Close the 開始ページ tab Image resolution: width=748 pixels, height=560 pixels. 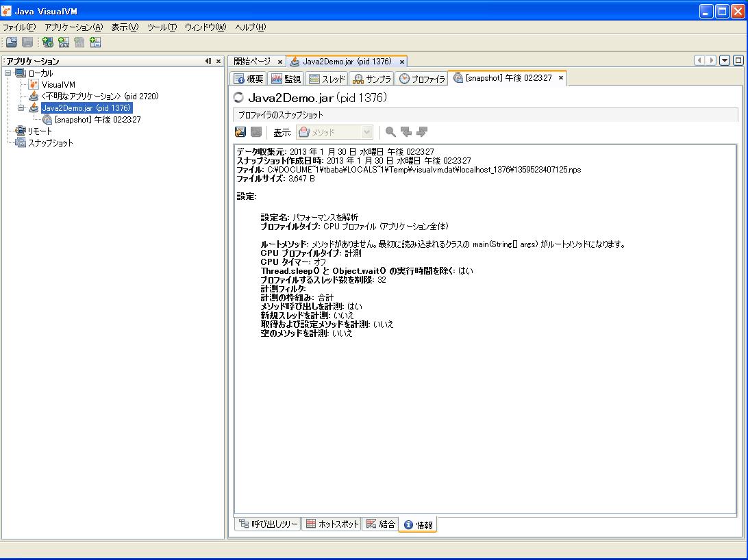coord(279,62)
